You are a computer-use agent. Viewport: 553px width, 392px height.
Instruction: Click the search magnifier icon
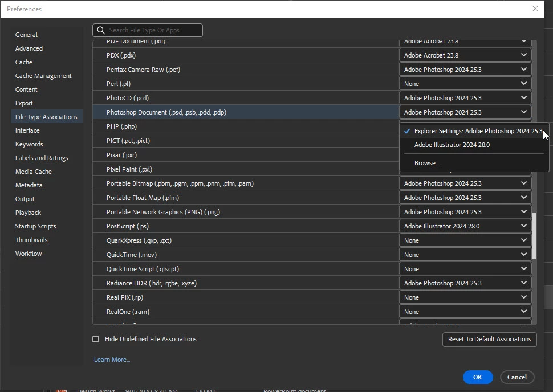(101, 30)
